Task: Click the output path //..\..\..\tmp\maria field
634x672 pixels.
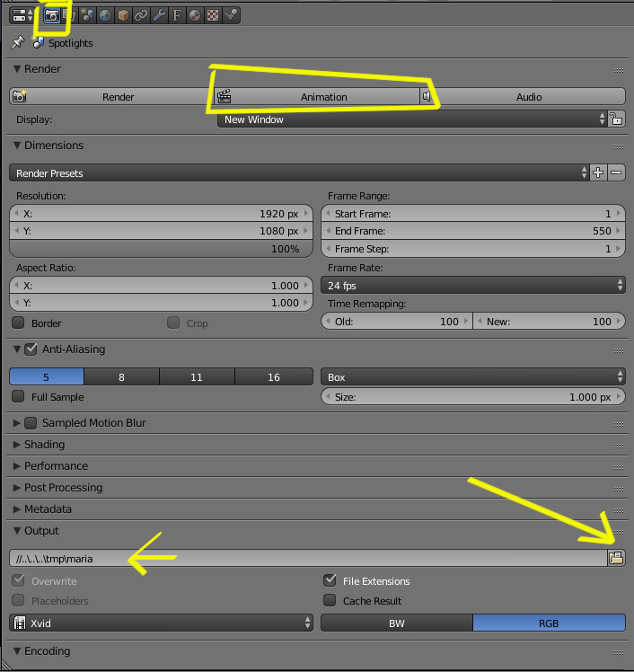Action: [x=308, y=558]
